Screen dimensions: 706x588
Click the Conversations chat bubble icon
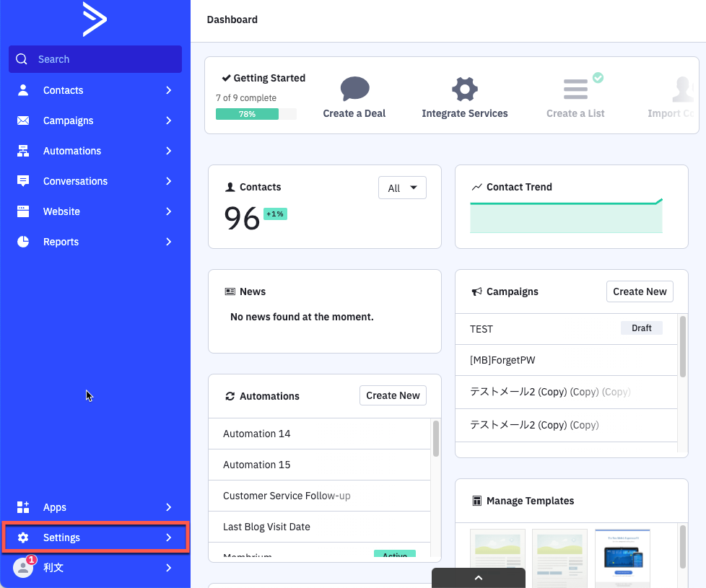23,181
